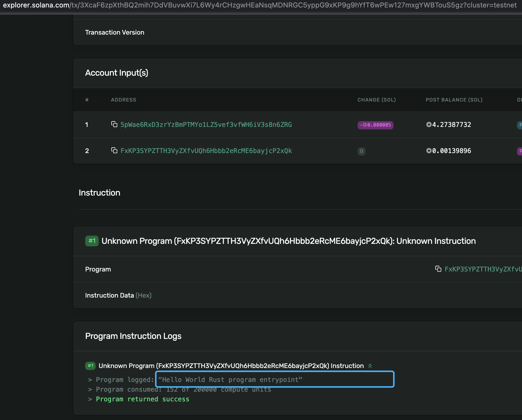Image resolution: width=522 pixels, height=420 pixels.
Task: Click the #1 badge in Program Instruction Logs
Action: pyautogui.click(x=90, y=366)
